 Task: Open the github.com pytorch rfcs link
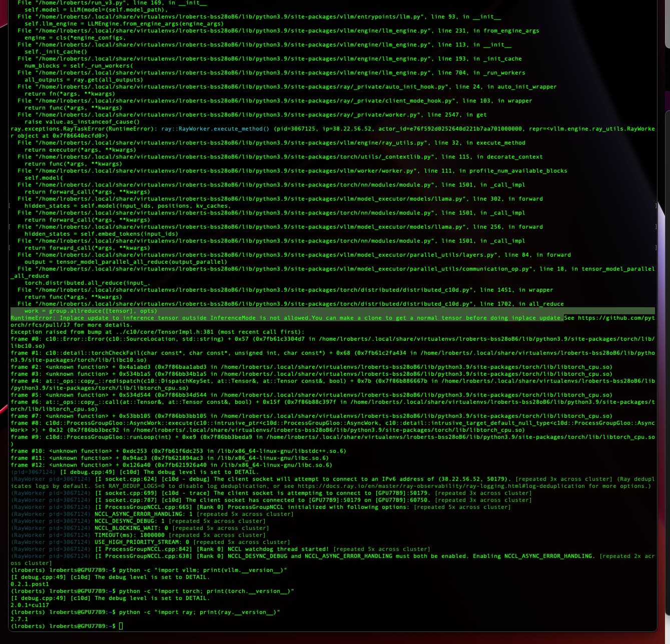point(615,318)
